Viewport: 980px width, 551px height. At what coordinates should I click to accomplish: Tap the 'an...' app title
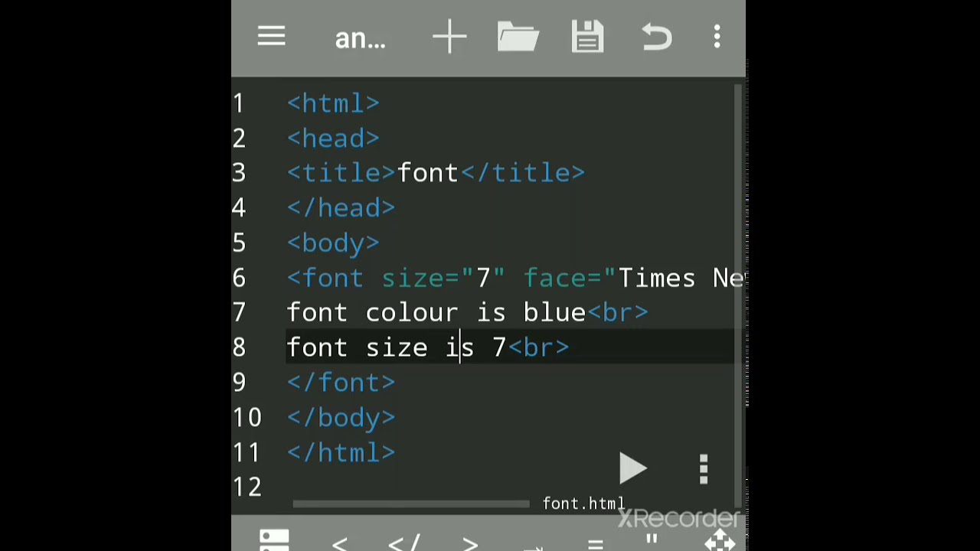click(361, 38)
